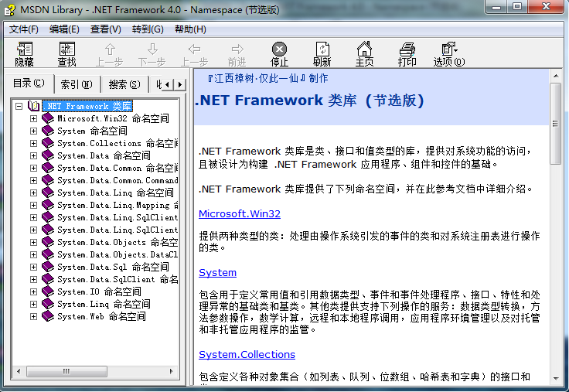Screen dimensions: 569x392
Task: Click the book icon beside System.Data.SqlClient
Action: tap(47, 279)
